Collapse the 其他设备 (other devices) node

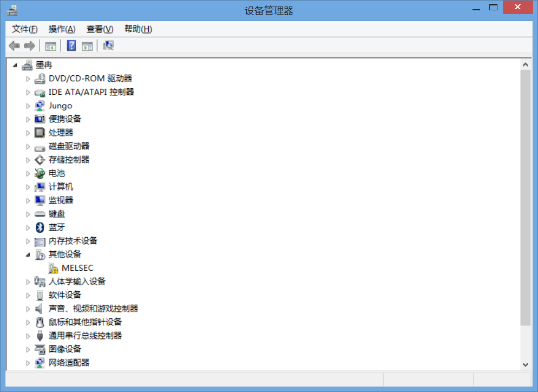28,254
